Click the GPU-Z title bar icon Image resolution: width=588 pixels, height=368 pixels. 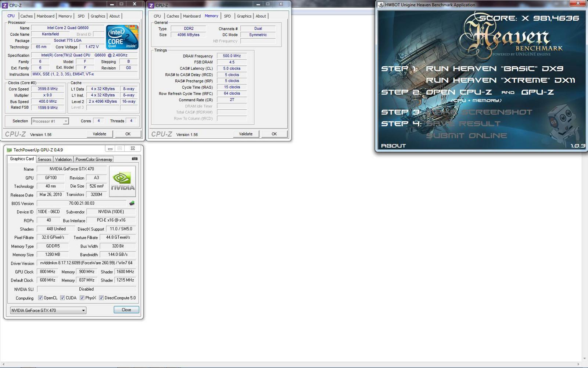pos(9,150)
